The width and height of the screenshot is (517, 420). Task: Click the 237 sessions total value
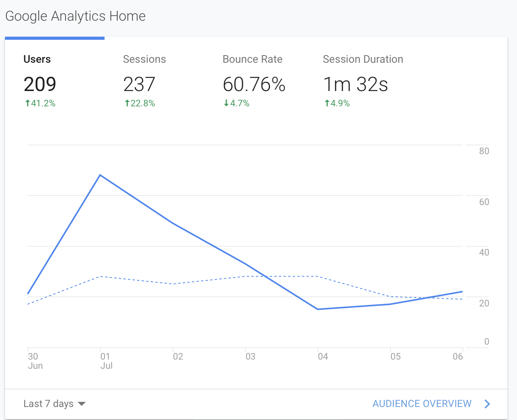139,85
